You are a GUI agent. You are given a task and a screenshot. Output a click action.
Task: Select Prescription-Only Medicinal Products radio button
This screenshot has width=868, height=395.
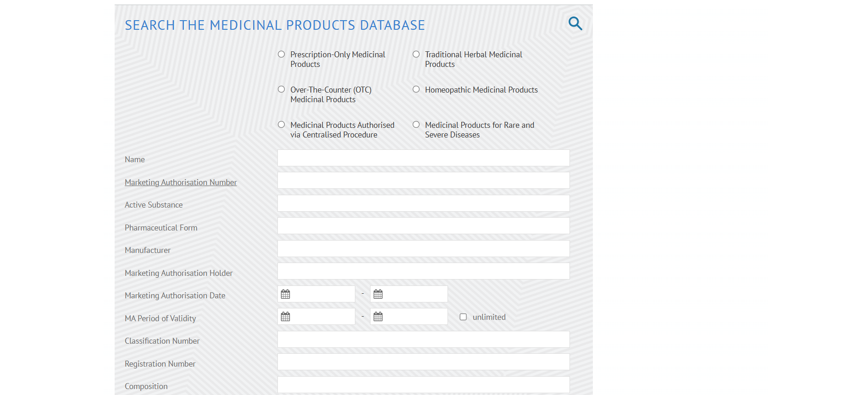tap(282, 55)
